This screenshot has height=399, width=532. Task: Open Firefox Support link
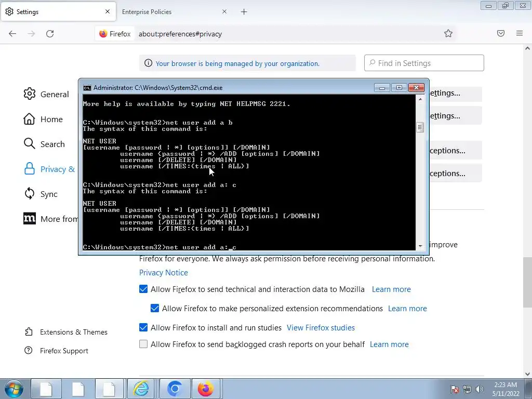click(64, 351)
